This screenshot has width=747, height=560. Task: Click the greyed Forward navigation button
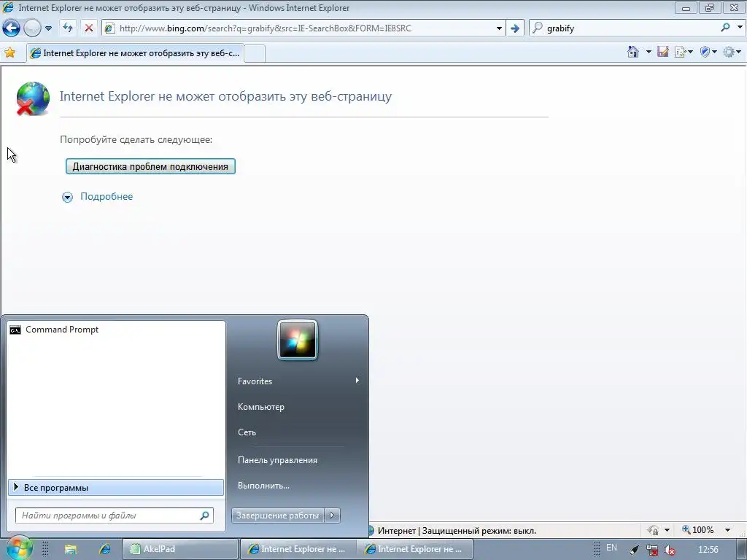tap(32, 28)
